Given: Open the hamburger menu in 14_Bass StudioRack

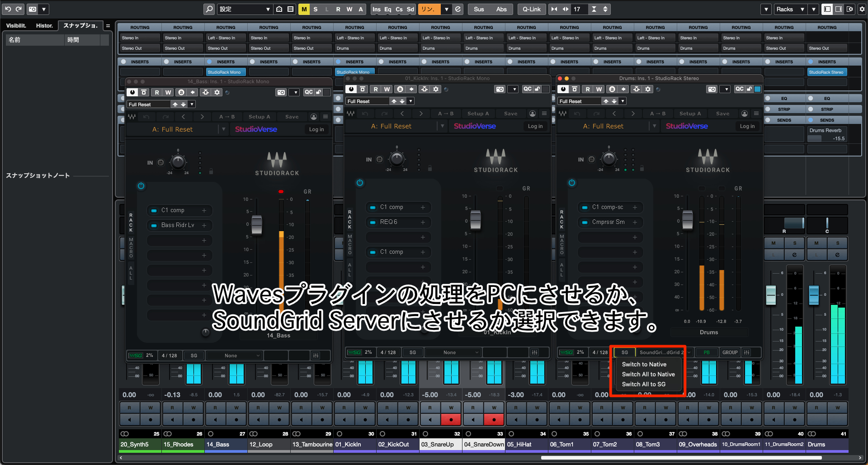Looking at the screenshot, I should coord(325,116).
